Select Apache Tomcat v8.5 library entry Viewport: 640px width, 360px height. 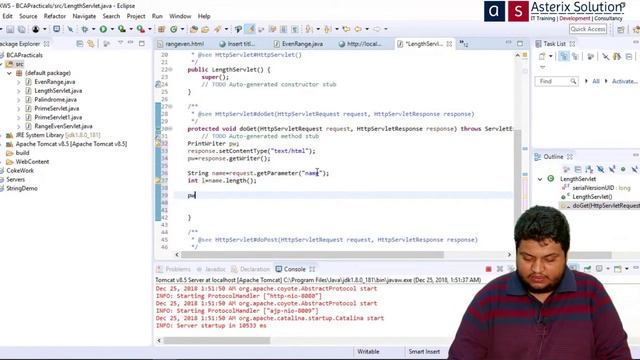[x=71, y=144]
